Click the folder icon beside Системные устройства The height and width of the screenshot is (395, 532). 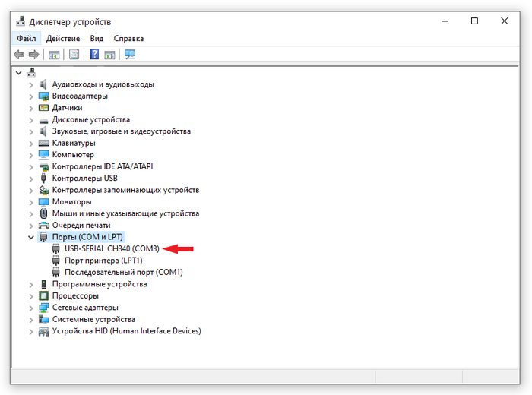coord(43,319)
